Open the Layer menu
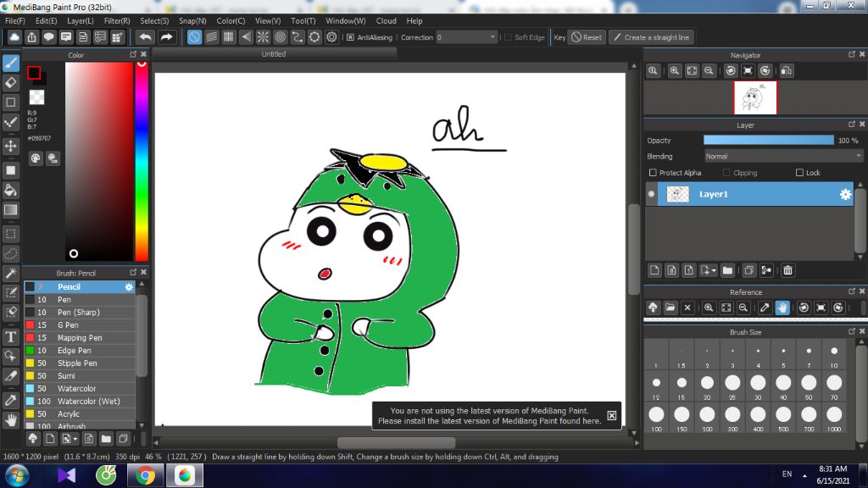868x488 pixels. (81, 20)
